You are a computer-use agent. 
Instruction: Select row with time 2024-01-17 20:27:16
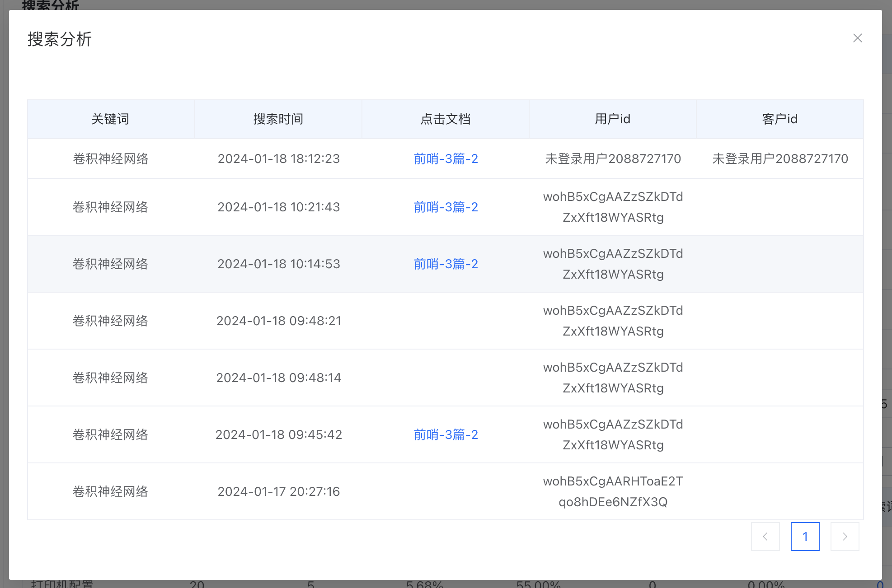[x=278, y=492]
